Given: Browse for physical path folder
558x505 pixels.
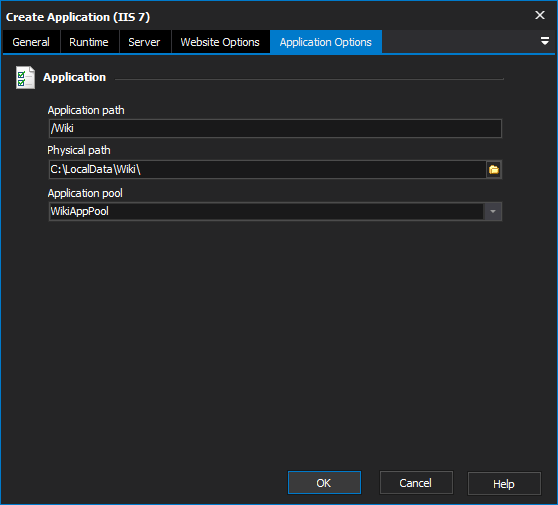Looking at the screenshot, I should point(494,170).
